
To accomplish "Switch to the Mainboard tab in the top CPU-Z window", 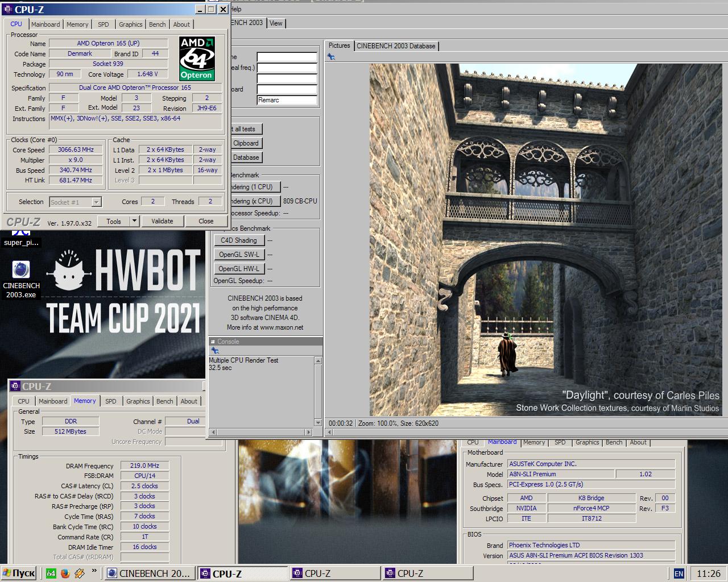I will (x=45, y=24).
